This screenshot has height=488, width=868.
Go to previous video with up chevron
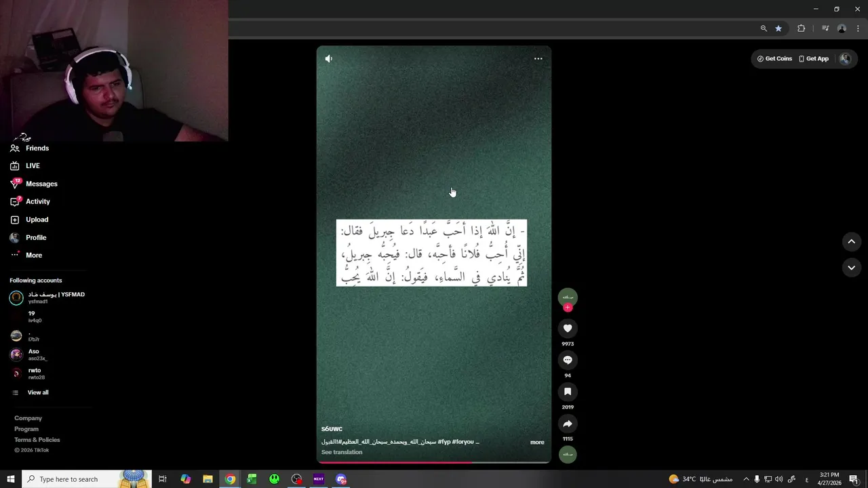[x=852, y=242]
